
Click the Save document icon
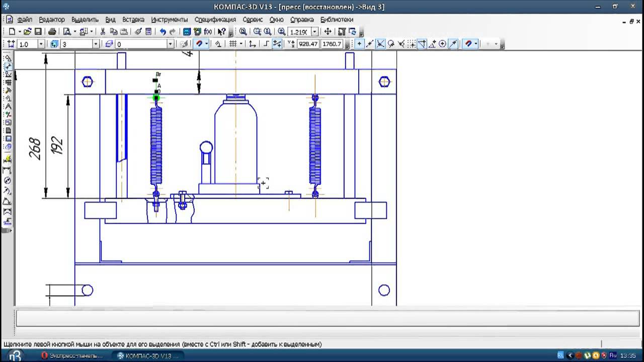coord(39,32)
